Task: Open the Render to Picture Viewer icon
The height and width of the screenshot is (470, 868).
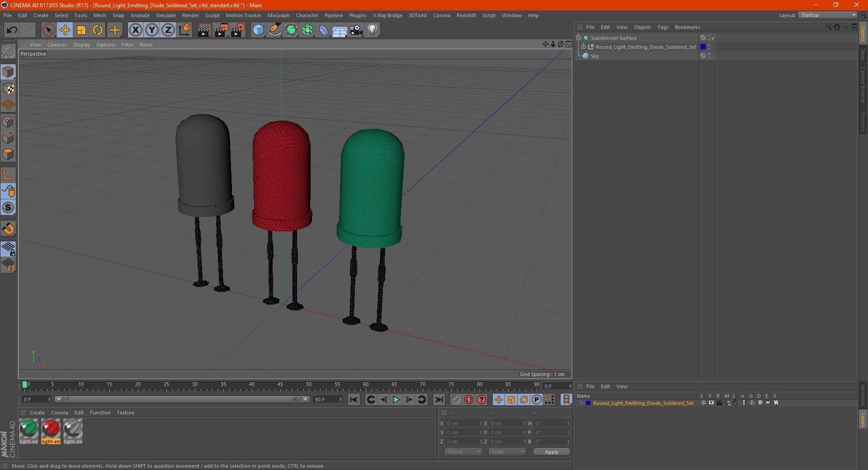Action: click(221, 30)
